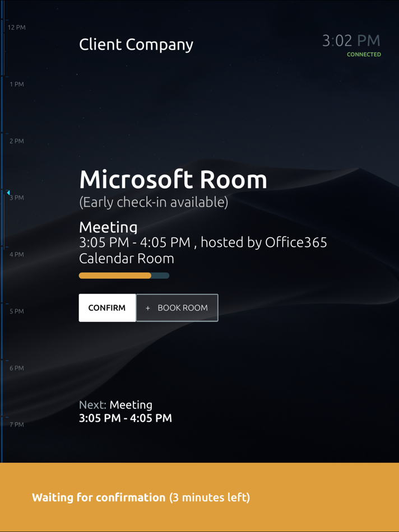The width and height of the screenshot is (399, 532).
Task: Tap the 5 PM timeline label
Action: point(17,311)
